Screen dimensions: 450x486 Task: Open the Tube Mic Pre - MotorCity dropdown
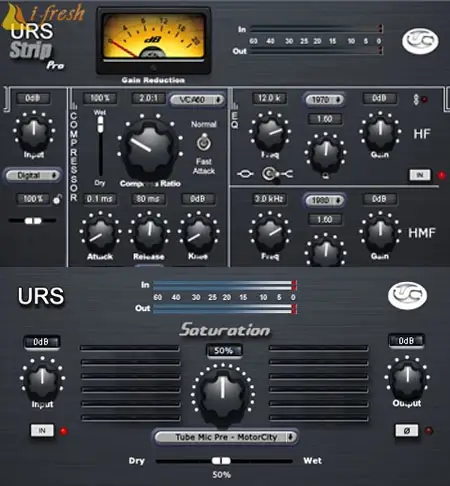pyautogui.click(x=226, y=437)
